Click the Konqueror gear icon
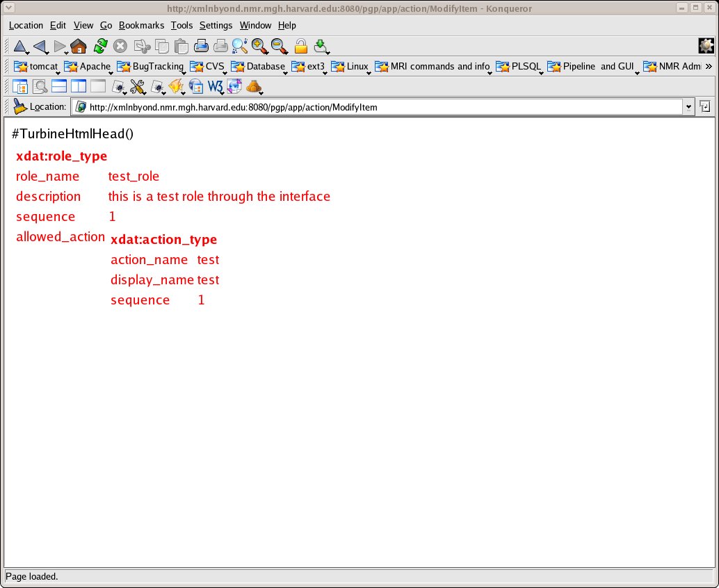Viewport: 719px width, 588px height. (706, 46)
